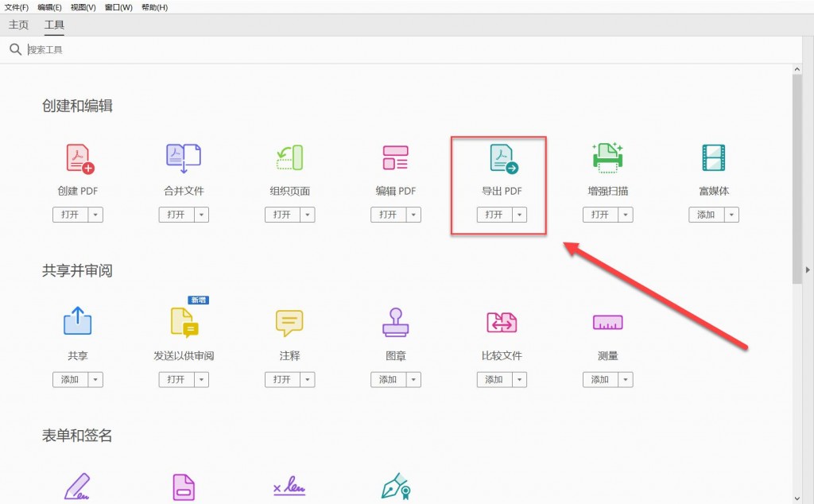Expand the dropdown arrow for 共享
Image resolution: width=814 pixels, height=504 pixels.
[95, 379]
